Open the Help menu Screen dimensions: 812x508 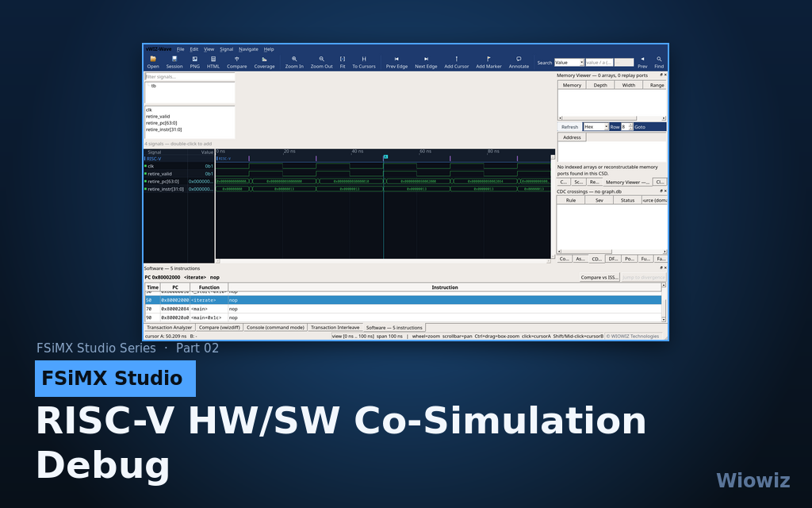tap(269, 49)
